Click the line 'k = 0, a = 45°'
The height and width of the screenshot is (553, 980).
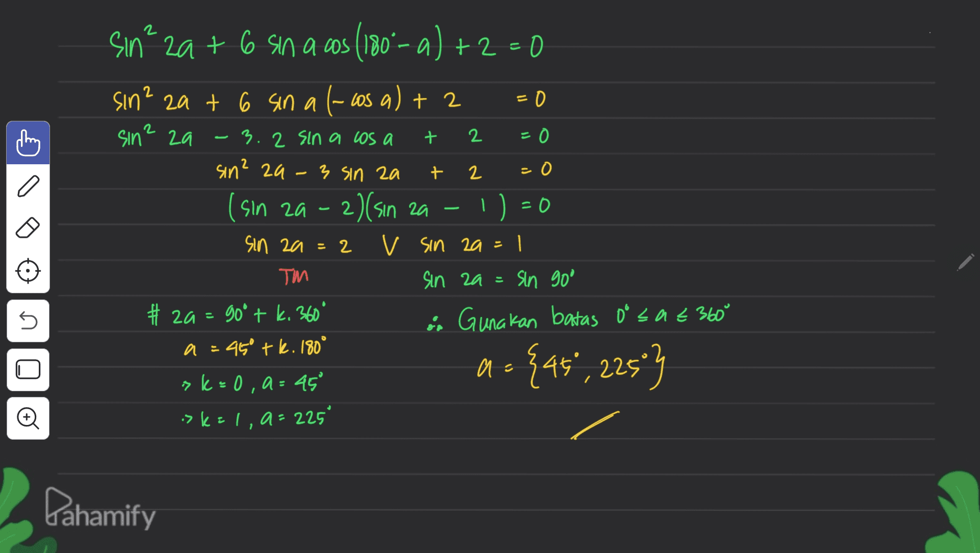click(x=253, y=383)
